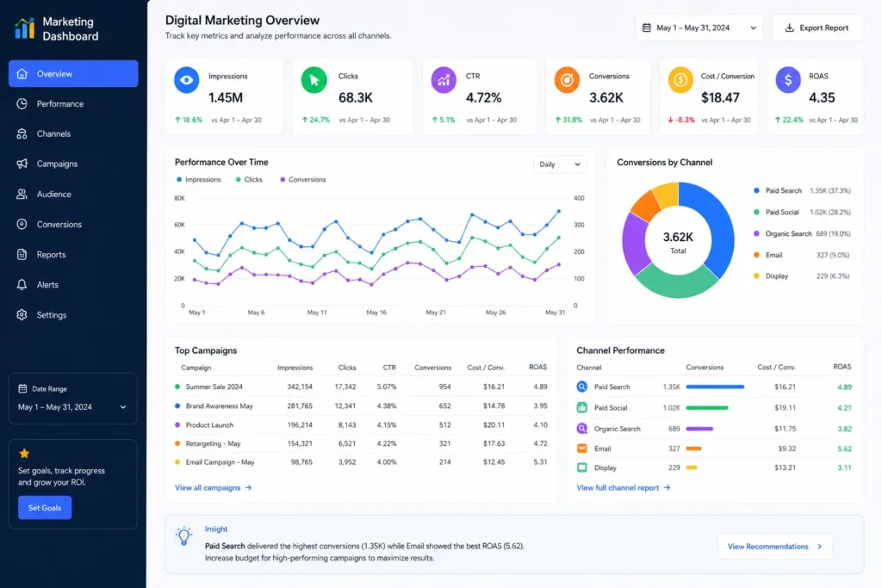Click the gold star icon in the goals card
Image resolution: width=882 pixels, height=588 pixels.
[x=24, y=453]
